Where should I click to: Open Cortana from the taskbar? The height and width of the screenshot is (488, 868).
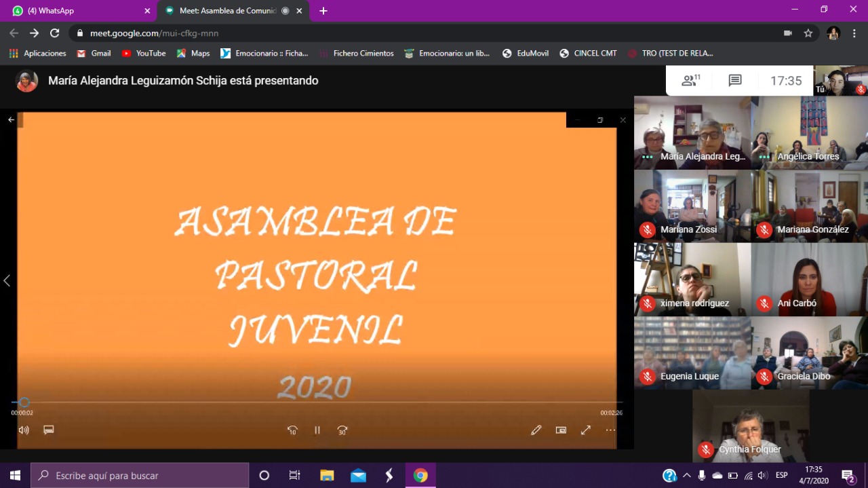(x=264, y=476)
